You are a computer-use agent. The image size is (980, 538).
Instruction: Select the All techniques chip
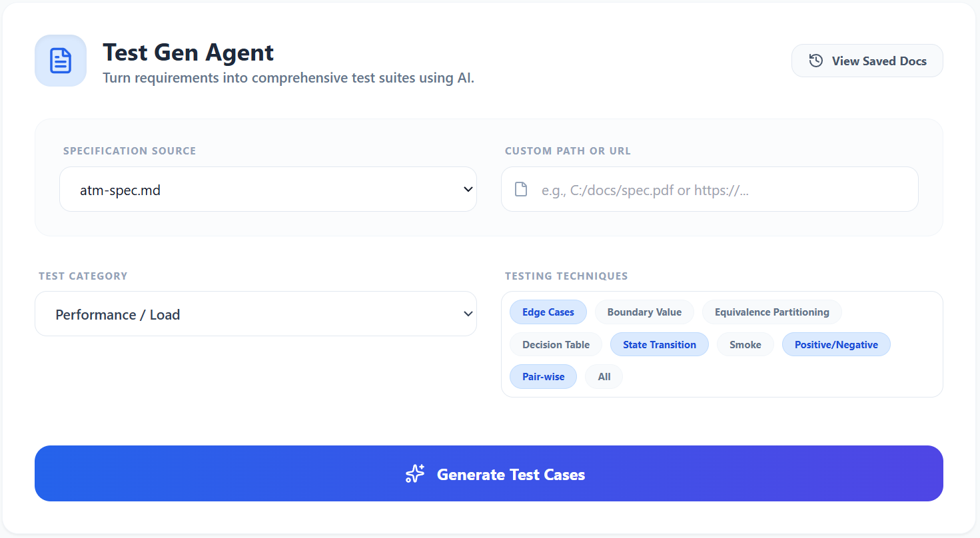coord(604,376)
